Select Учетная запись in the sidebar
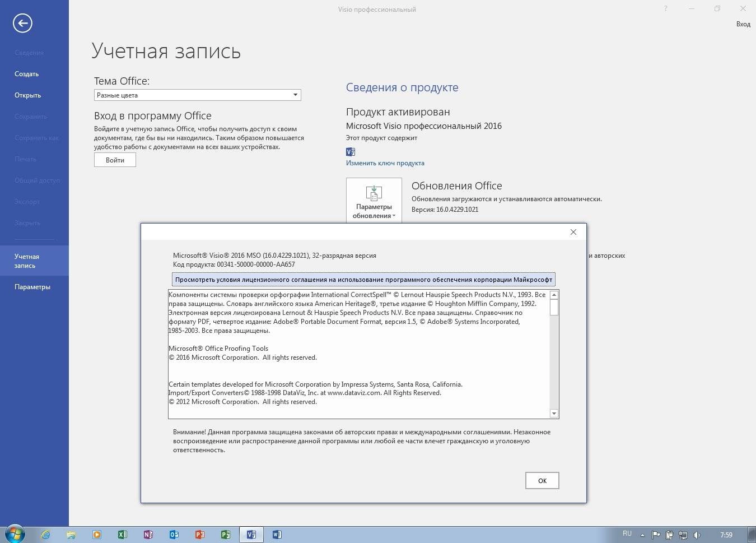 click(x=34, y=261)
